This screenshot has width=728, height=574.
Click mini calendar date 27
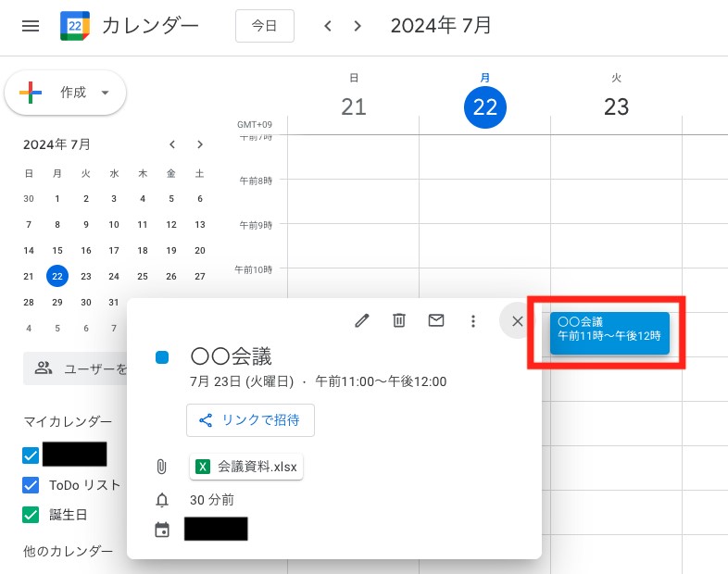click(200, 276)
